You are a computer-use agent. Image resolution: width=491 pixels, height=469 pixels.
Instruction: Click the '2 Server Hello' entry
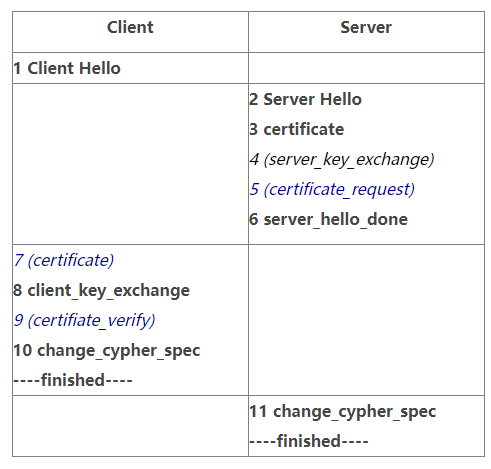click(x=305, y=99)
